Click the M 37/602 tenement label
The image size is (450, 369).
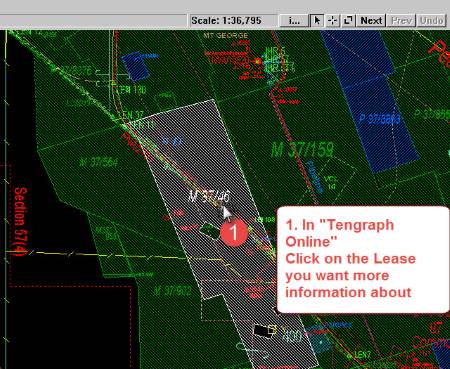[x=173, y=291]
